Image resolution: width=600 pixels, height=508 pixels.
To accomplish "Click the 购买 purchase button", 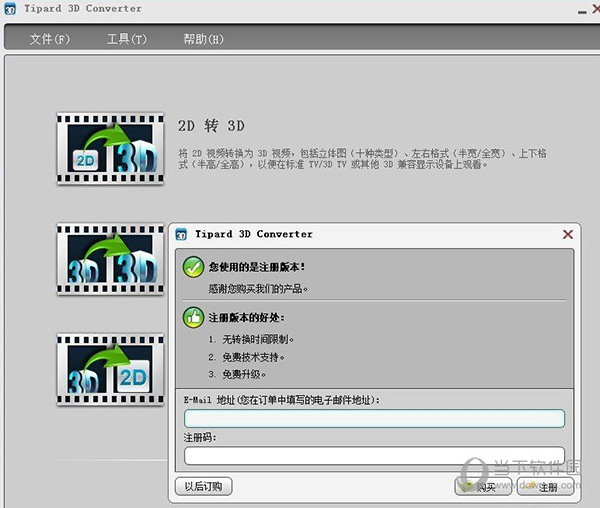I will coord(483,487).
